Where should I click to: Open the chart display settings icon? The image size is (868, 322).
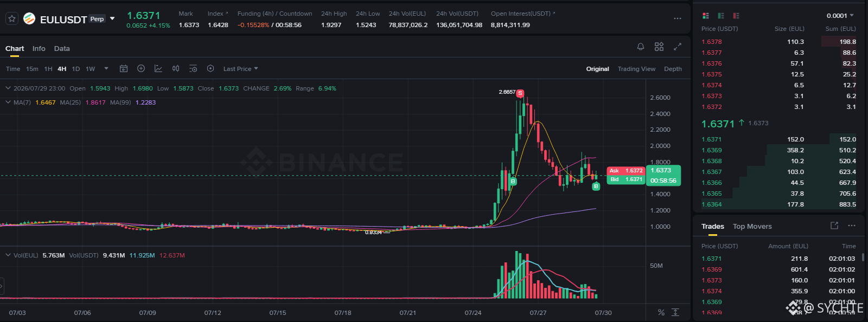tap(193, 68)
